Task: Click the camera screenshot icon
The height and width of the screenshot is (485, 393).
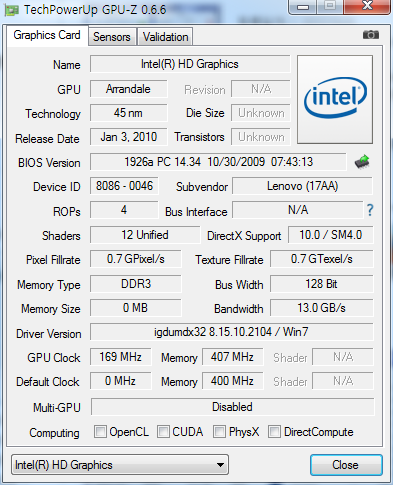Action: coord(371,35)
